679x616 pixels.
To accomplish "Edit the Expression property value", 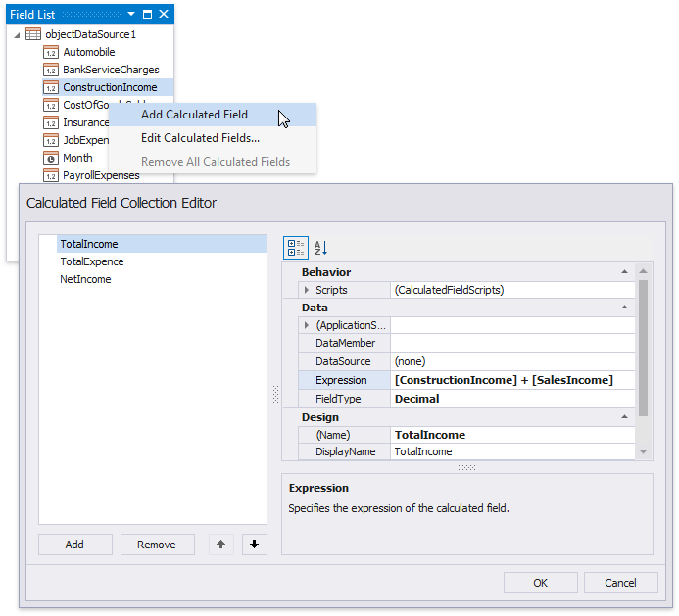I will [512, 380].
